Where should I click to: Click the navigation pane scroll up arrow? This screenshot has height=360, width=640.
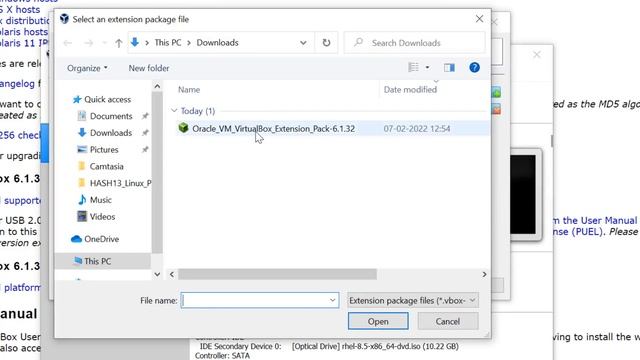(157, 86)
